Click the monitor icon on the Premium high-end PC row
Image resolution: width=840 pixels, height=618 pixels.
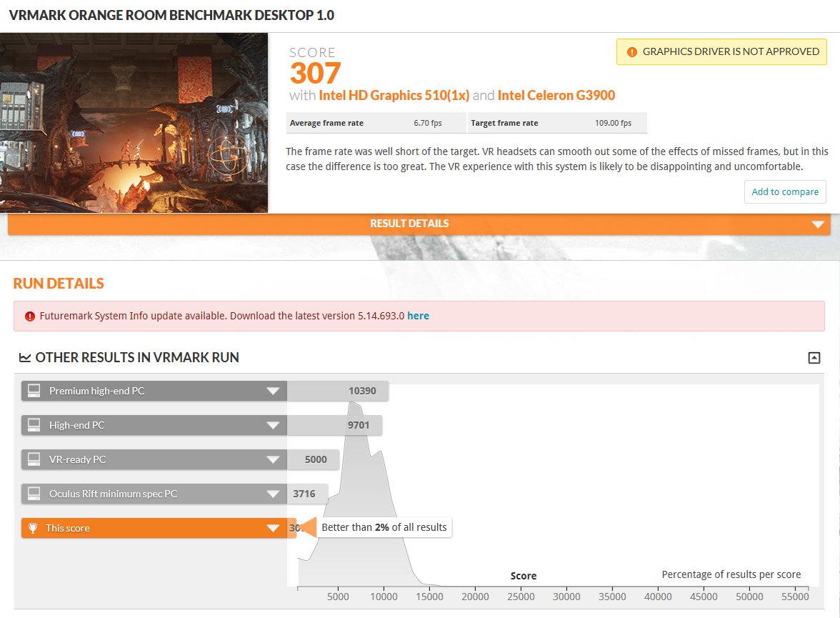click(34, 391)
